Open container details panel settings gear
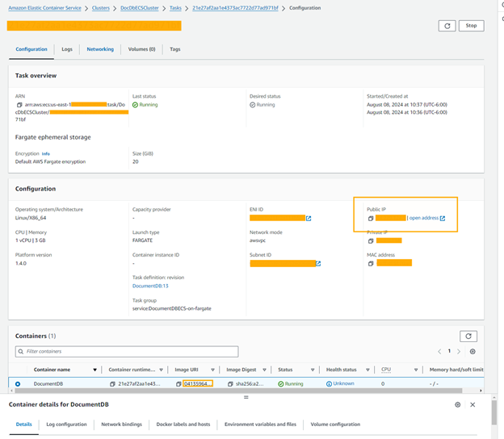Screen dimensions: 504x439 click(x=458, y=404)
